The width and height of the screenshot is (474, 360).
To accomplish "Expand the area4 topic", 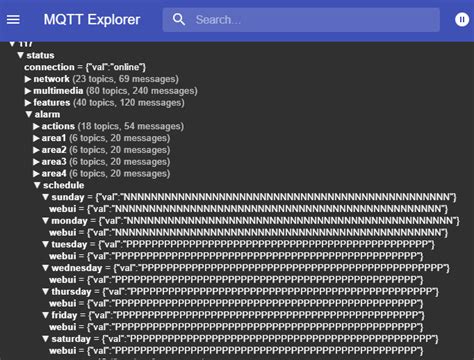I will 36,174.
